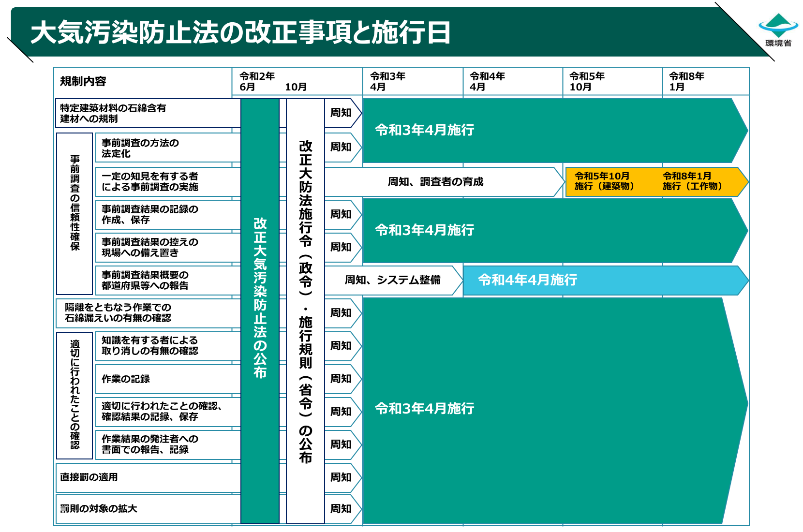The width and height of the screenshot is (803, 532).
Task: Click the 周知 arrow beside 直接罰の適用
Action: [342, 477]
